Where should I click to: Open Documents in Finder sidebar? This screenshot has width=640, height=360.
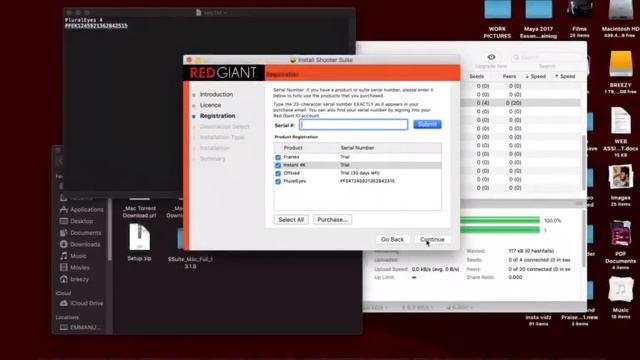coord(80,233)
